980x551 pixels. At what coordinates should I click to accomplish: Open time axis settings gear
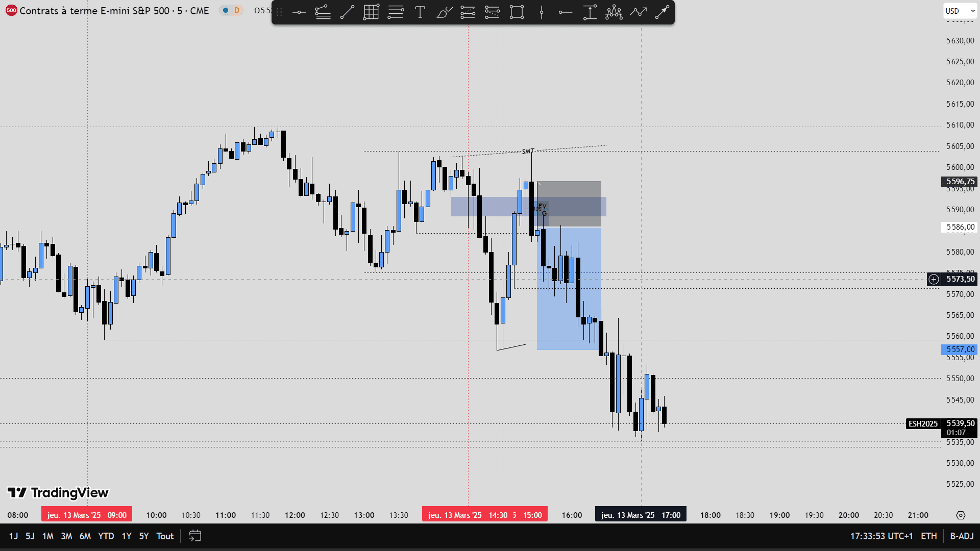tap(961, 515)
